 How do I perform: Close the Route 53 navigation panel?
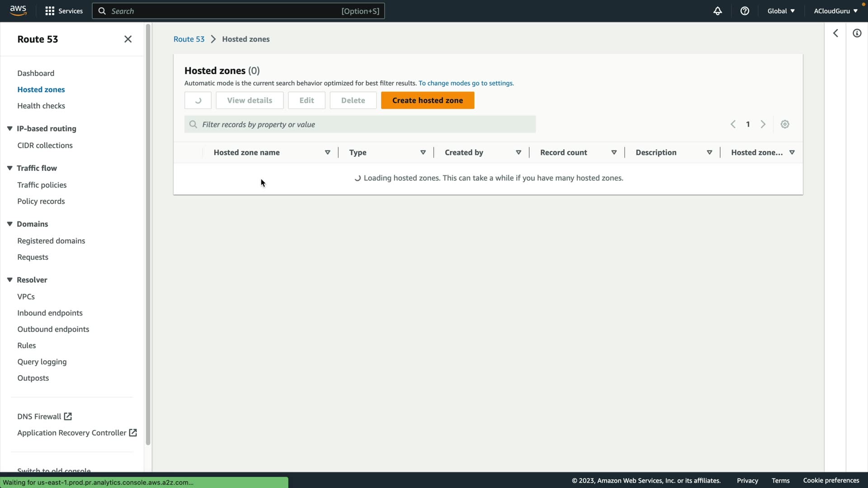point(128,39)
